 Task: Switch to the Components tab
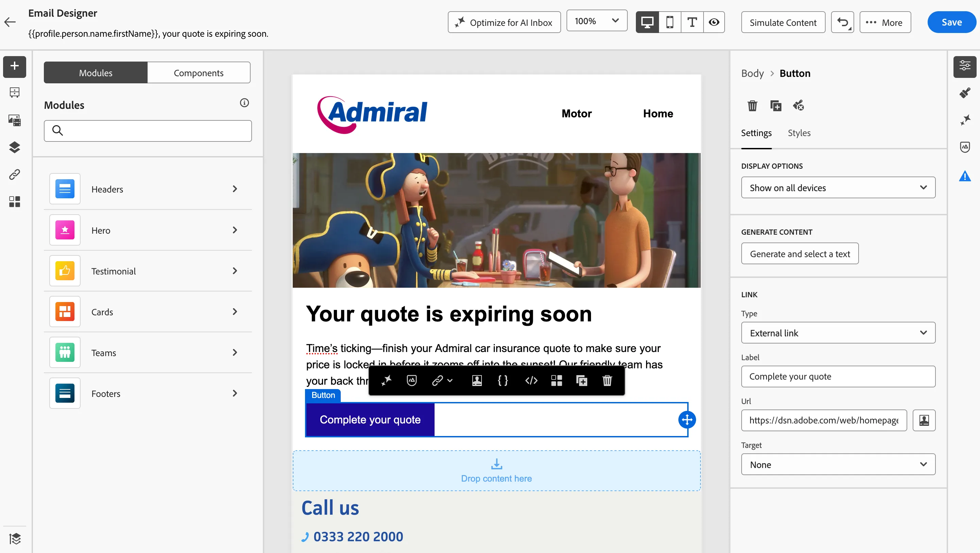pyautogui.click(x=199, y=73)
